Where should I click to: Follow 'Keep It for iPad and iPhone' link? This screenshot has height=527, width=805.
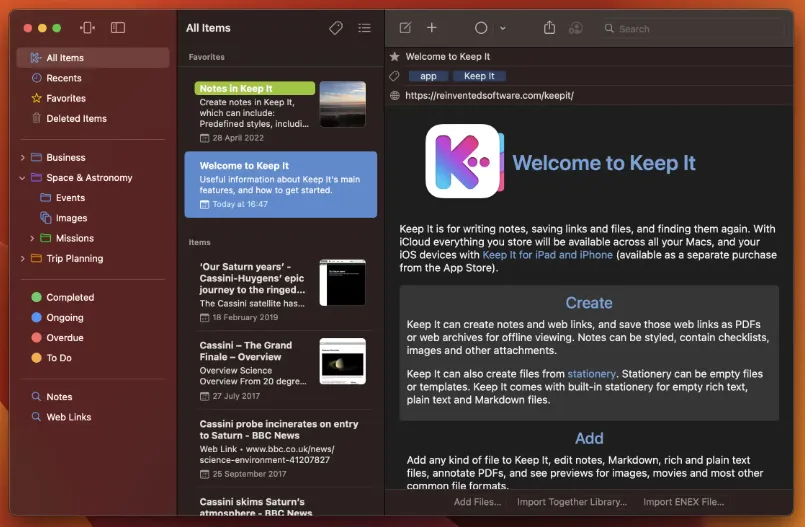tap(547, 255)
